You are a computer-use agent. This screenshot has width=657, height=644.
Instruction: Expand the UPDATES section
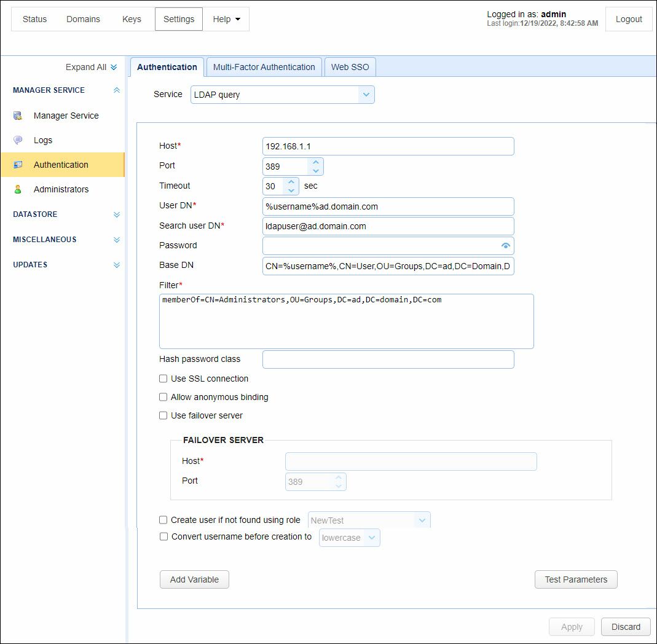pos(117,265)
